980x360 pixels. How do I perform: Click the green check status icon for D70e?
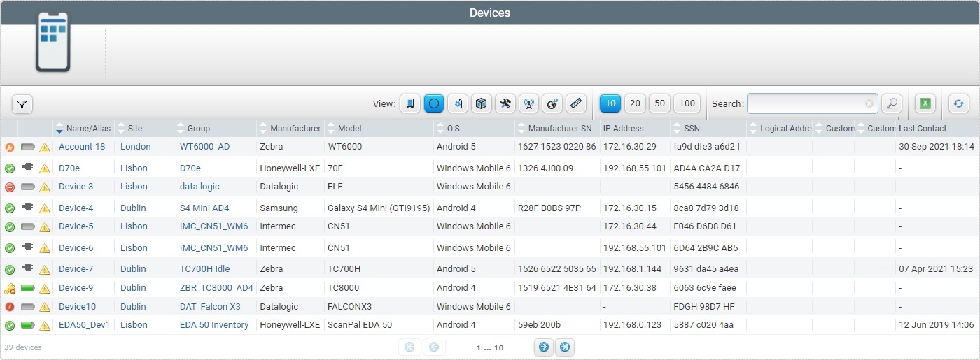10,168
